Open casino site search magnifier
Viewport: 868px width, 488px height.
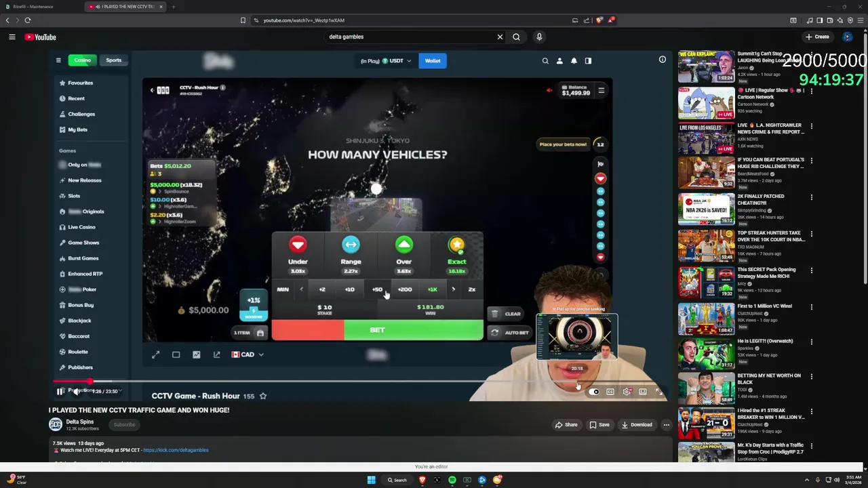(x=545, y=60)
